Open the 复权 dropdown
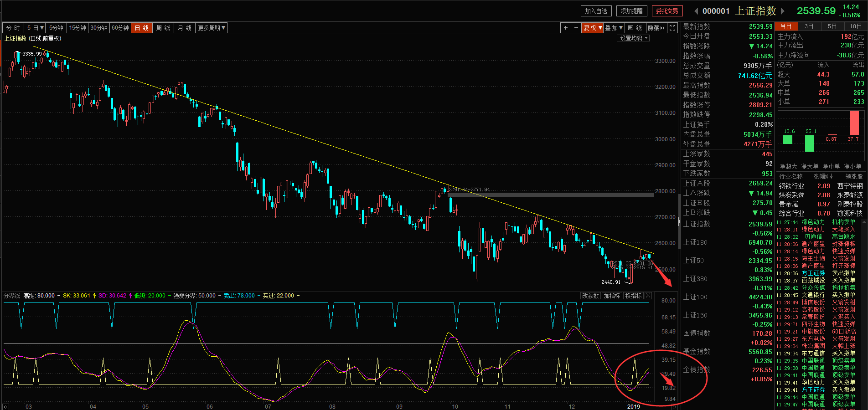 pos(593,28)
